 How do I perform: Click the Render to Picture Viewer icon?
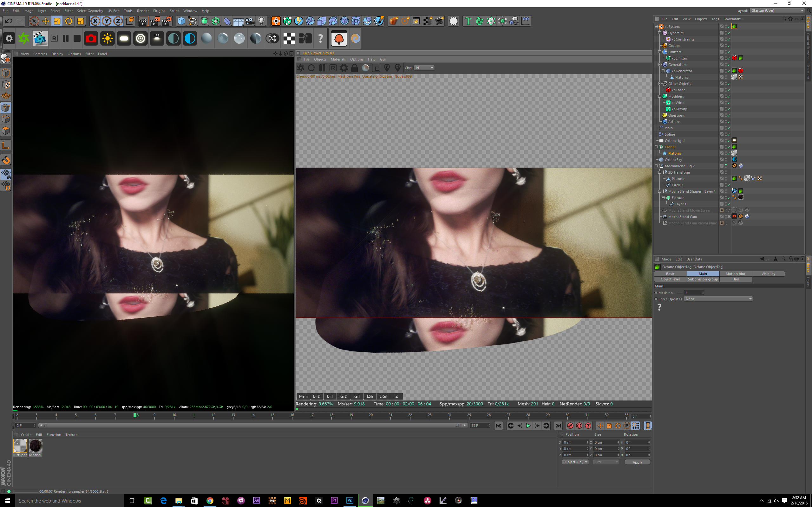click(155, 21)
